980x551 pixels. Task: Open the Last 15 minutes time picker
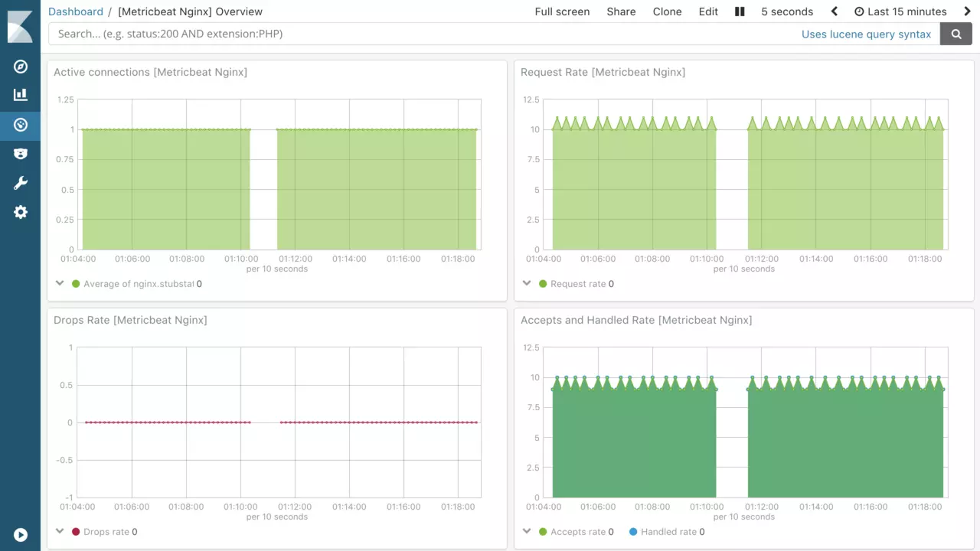[x=900, y=11]
